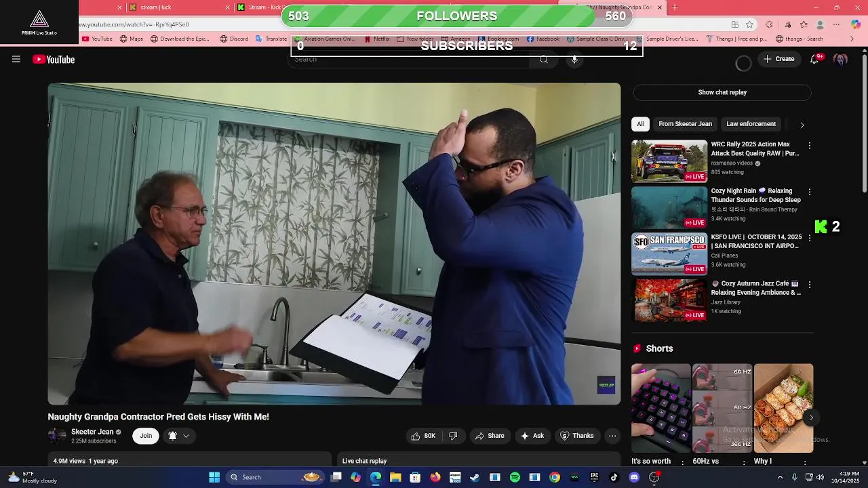
Task: Click the video player frame
Action: (x=334, y=244)
